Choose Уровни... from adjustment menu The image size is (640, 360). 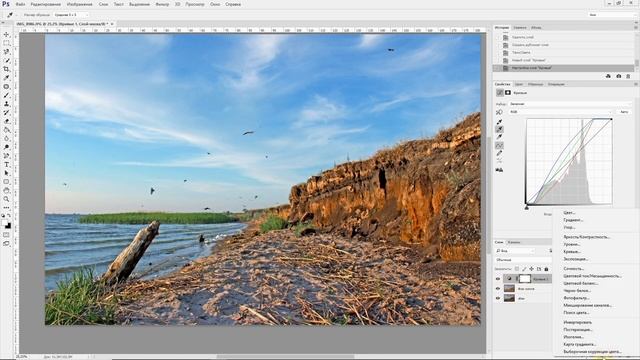click(x=572, y=244)
